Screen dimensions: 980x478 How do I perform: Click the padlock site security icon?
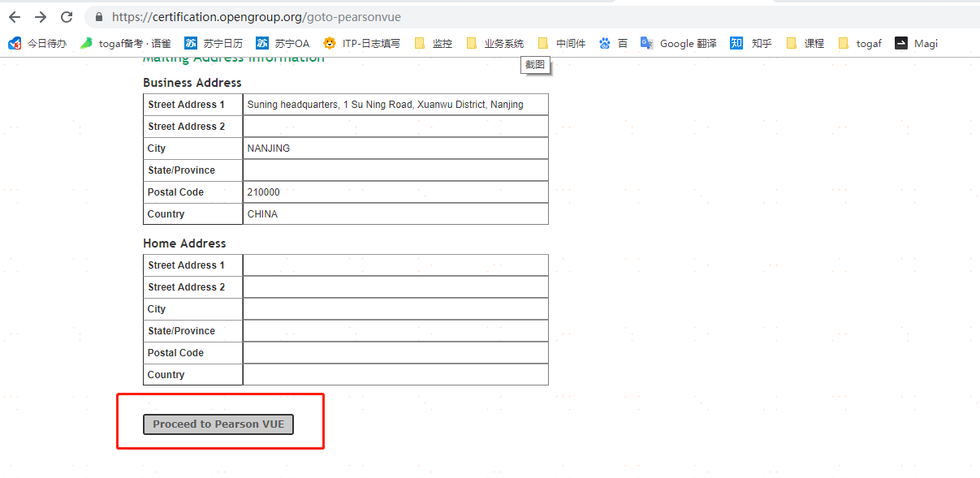pyautogui.click(x=100, y=17)
